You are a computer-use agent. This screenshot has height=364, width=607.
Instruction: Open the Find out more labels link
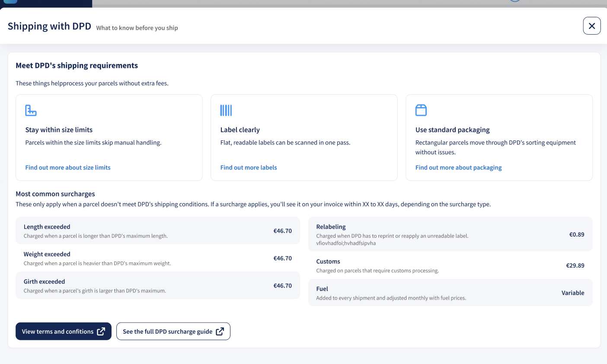[x=249, y=167]
